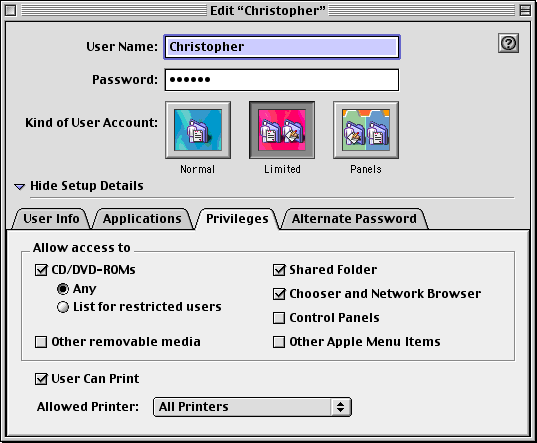Viewport: 537px width, 443px height.
Task: Open help with the question mark icon
Action: click(509, 43)
